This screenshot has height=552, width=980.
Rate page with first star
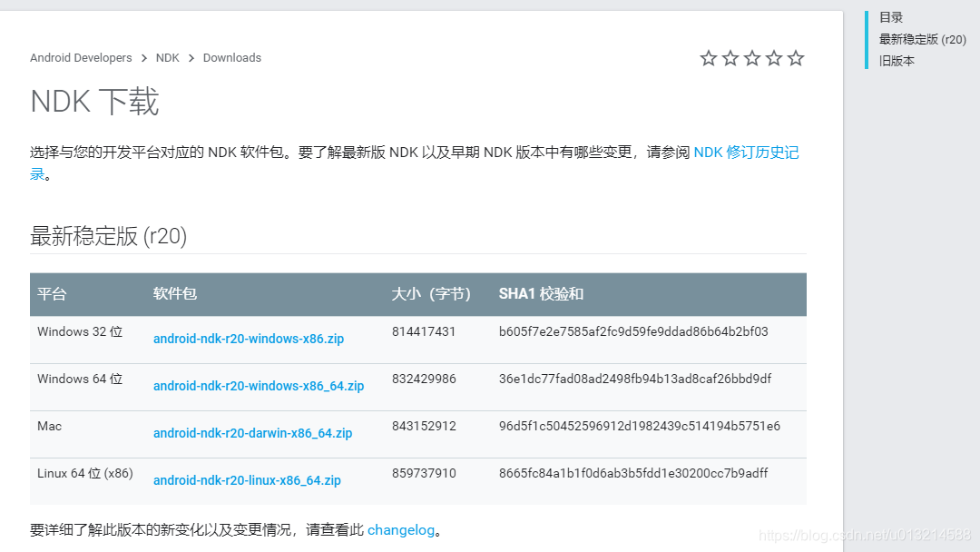coord(708,58)
